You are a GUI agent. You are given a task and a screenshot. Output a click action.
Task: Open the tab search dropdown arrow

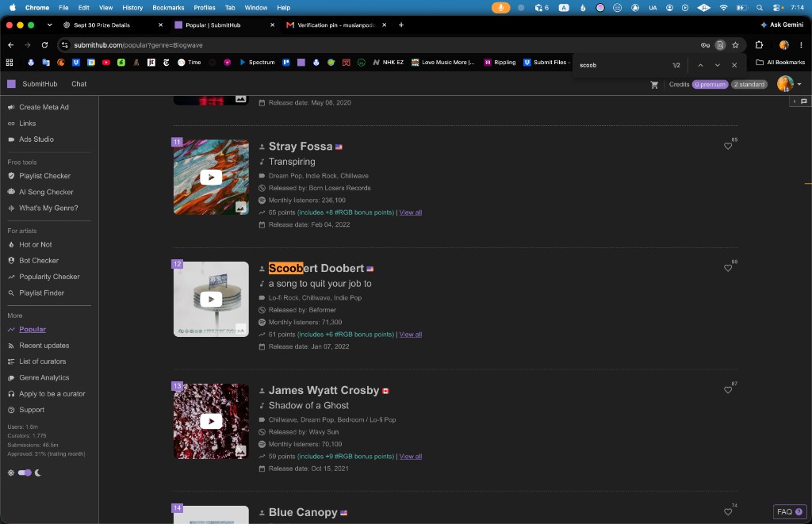point(49,25)
